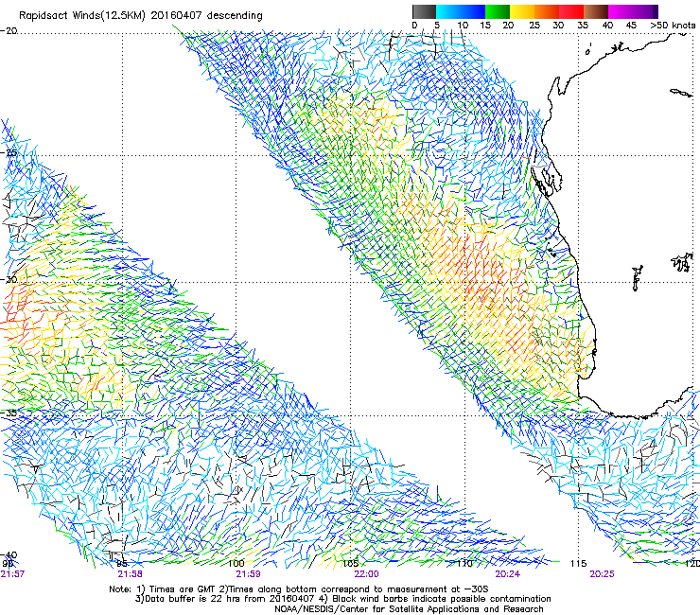Viewport: 700px width, 615px height.
Task: Click the red 30-35 knots legend swatch
Action: [x=571, y=11]
